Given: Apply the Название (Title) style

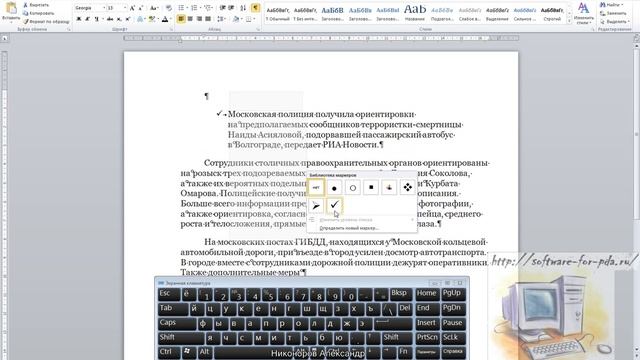Looking at the screenshot, I should point(415,13).
